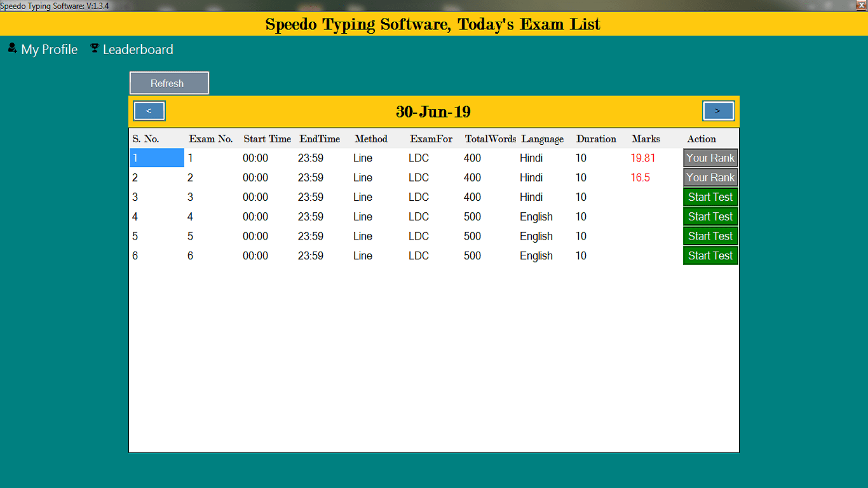868x488 pixels.
Task: Go to previous date with left arrow
Action: (149, 111)
